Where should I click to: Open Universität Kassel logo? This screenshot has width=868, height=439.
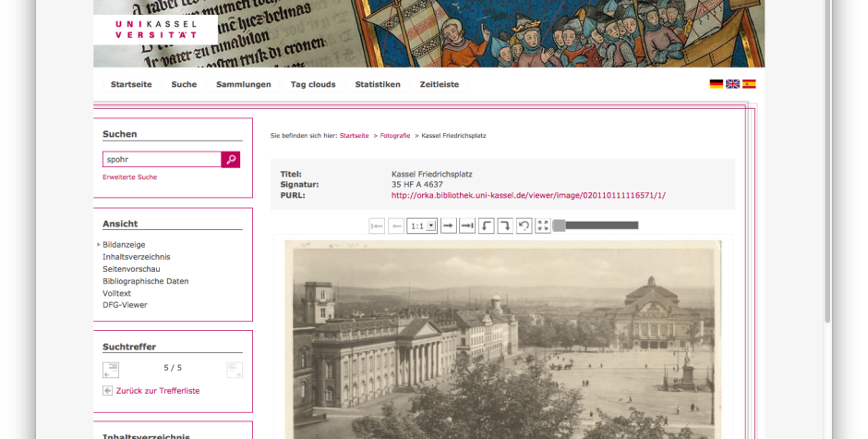pos(155,30)
